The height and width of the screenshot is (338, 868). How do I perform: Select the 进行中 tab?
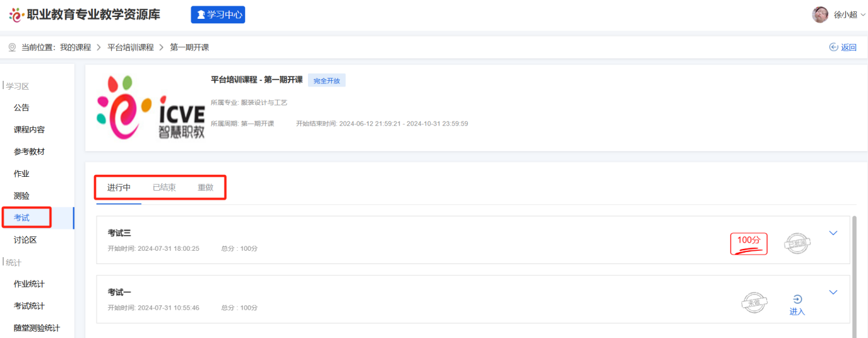119,187
